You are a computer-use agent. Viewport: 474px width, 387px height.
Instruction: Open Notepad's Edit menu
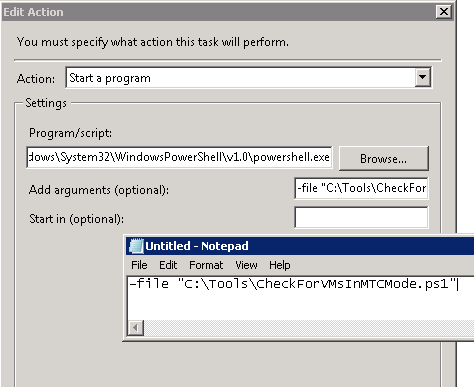tap(168, 265)
